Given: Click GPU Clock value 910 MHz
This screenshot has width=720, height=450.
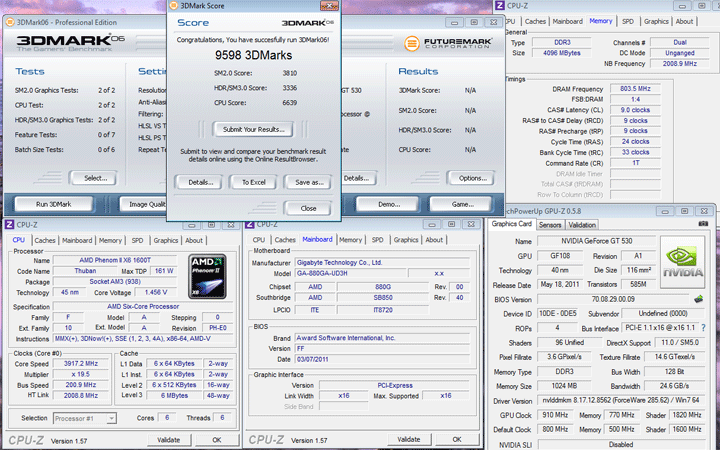Looking at the screenshot, I should click(x=555, y=415).
